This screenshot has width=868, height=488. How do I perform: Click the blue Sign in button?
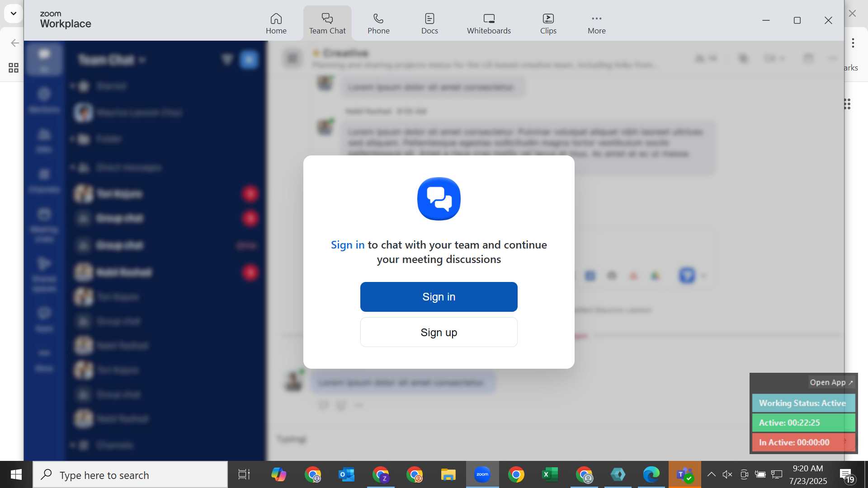439,297
